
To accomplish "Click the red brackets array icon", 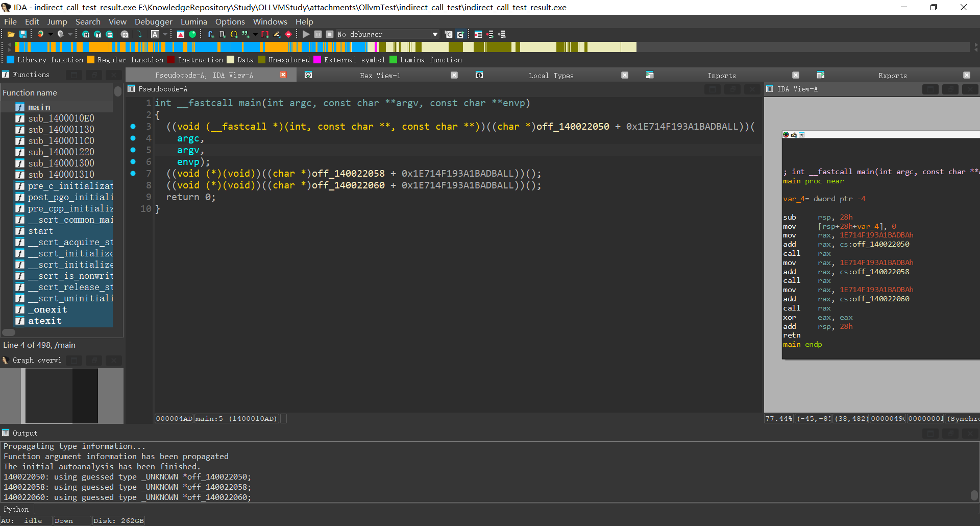I will pos(265,34).
